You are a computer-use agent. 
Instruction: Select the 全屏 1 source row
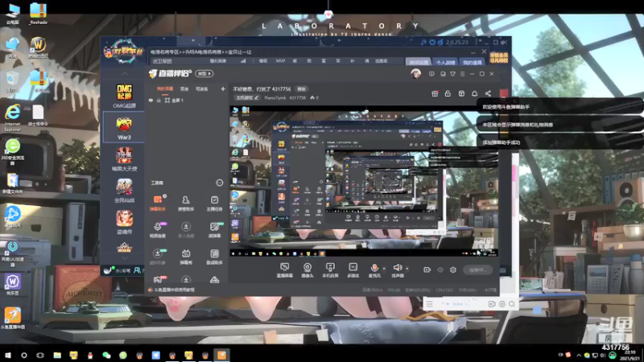click(x=187, y=100)
